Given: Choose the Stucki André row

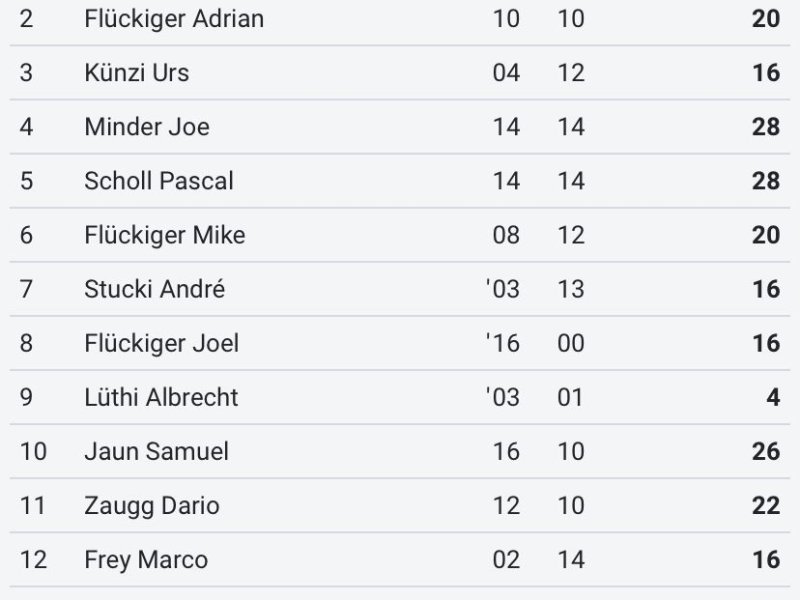Looking at the screenshot, I should tap(400, 289).
